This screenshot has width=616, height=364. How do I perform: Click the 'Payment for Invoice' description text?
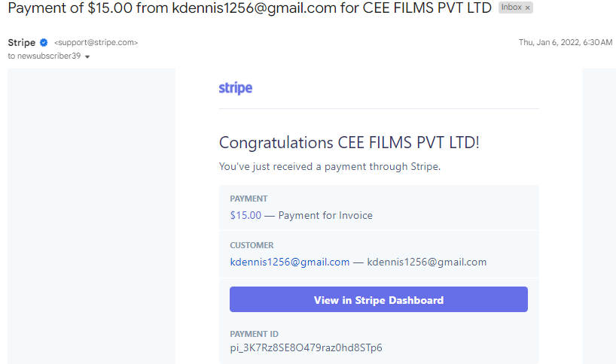[x=325, y=215]
